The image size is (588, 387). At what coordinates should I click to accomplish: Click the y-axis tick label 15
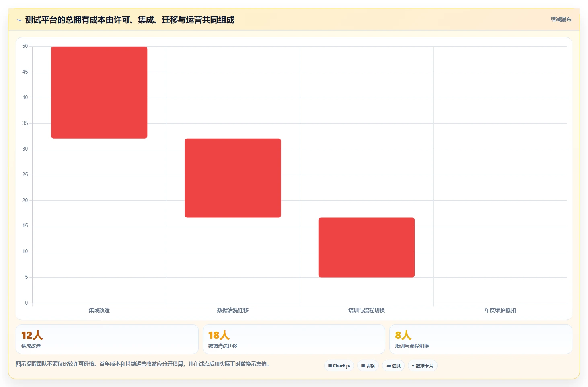(x=25, y=226)
